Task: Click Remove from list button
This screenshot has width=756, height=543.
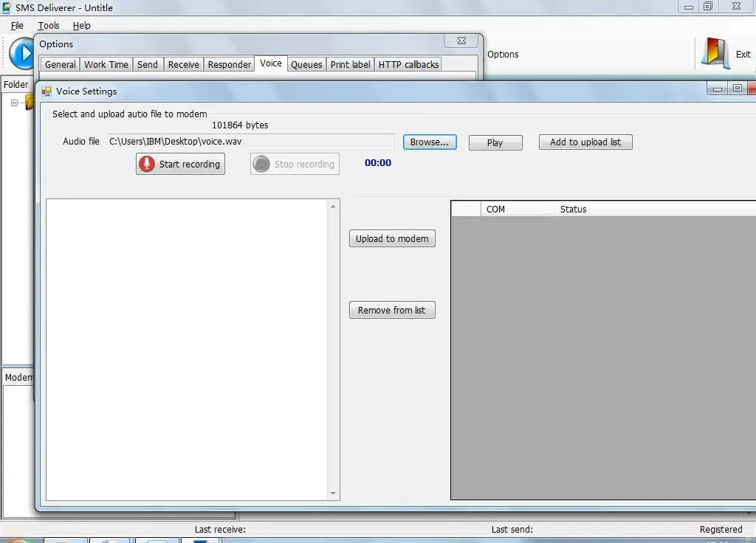Action: pos(392,311)
